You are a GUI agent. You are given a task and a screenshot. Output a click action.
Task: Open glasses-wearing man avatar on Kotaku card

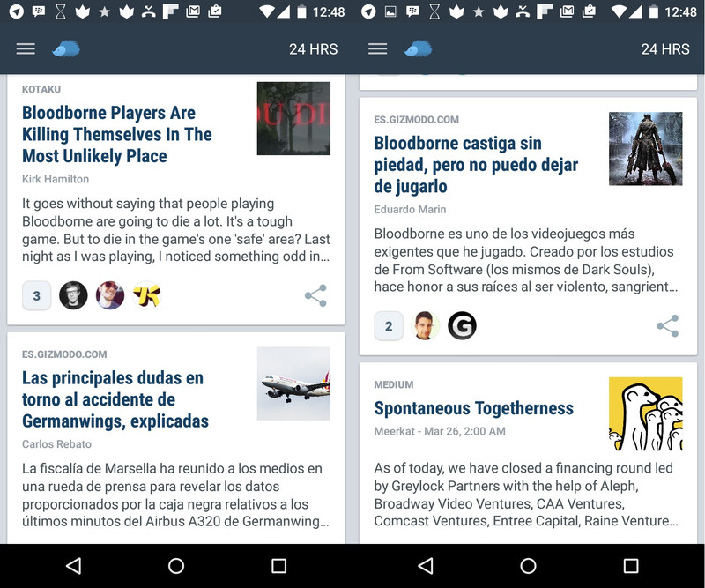pos(73,295)
